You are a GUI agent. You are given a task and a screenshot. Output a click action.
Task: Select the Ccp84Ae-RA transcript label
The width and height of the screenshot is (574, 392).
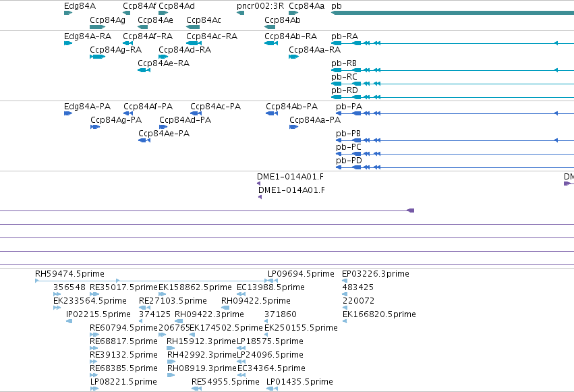[x=163, y=63]
